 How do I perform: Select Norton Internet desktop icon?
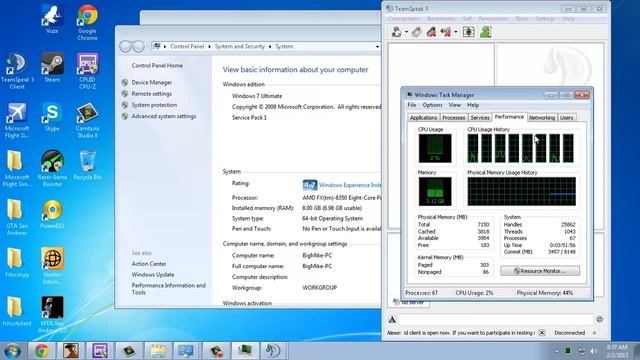point(52,266)
